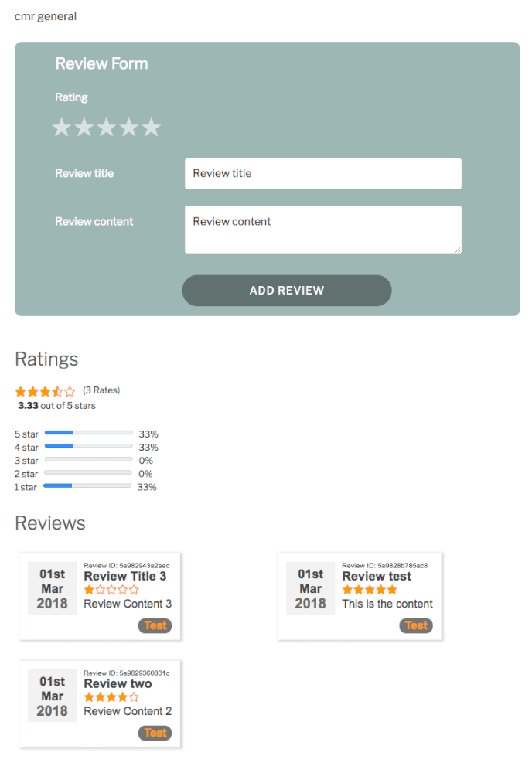Give five stars in Review Form
Image resolution: width=532 pixels, height=773 pixels.
coord(152,128)
